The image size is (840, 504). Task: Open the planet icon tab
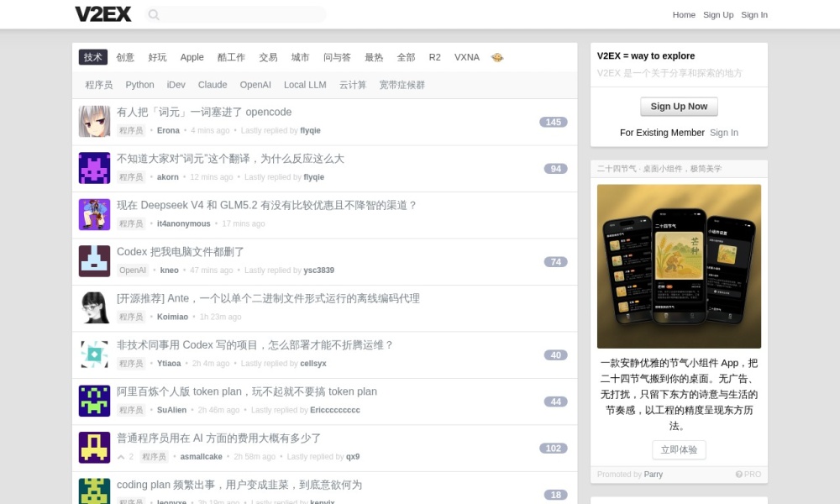[x=497, y=57]
